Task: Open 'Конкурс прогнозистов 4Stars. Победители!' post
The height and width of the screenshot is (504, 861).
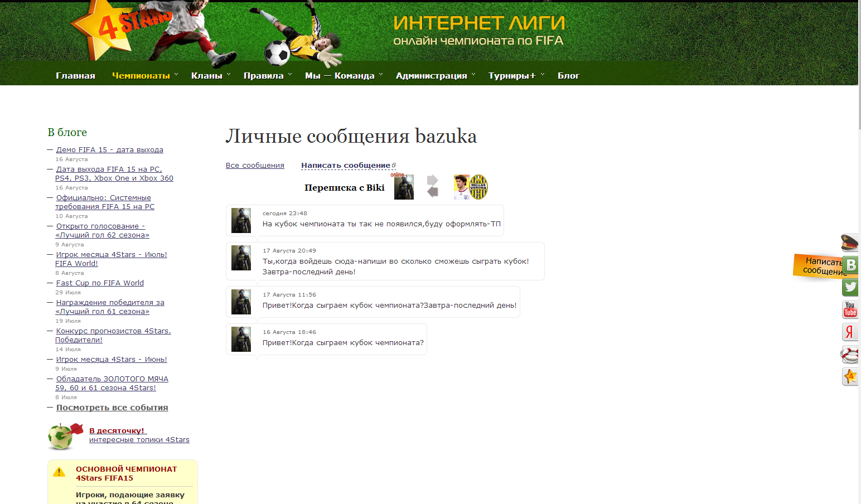Action: point(113,336)
